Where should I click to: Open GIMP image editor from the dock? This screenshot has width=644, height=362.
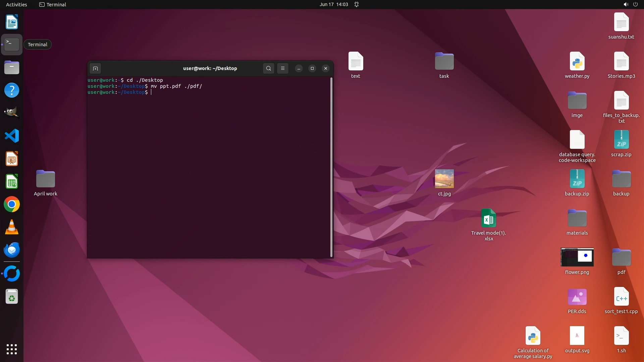(x=12, y=113)
